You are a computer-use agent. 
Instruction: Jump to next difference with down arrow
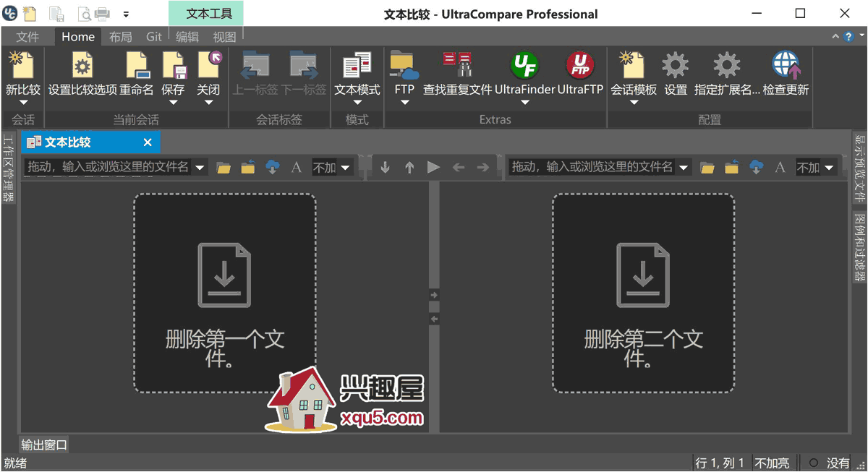click(x=386, y=168)
